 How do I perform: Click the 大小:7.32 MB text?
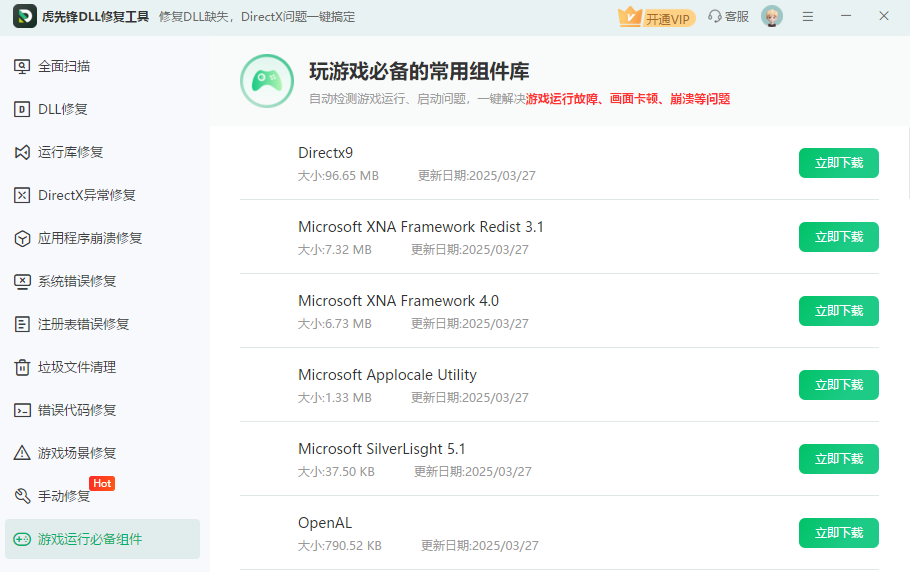click(x=335, y=250)
